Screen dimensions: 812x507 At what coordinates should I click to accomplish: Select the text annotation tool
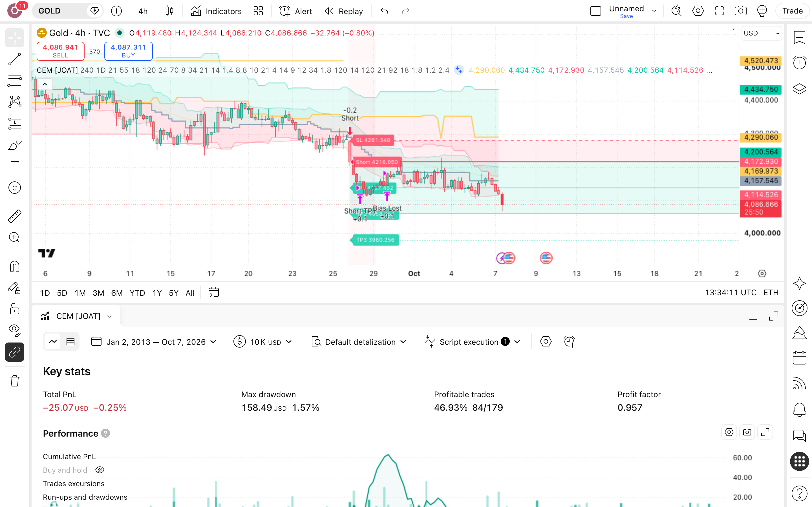(15, 166)
